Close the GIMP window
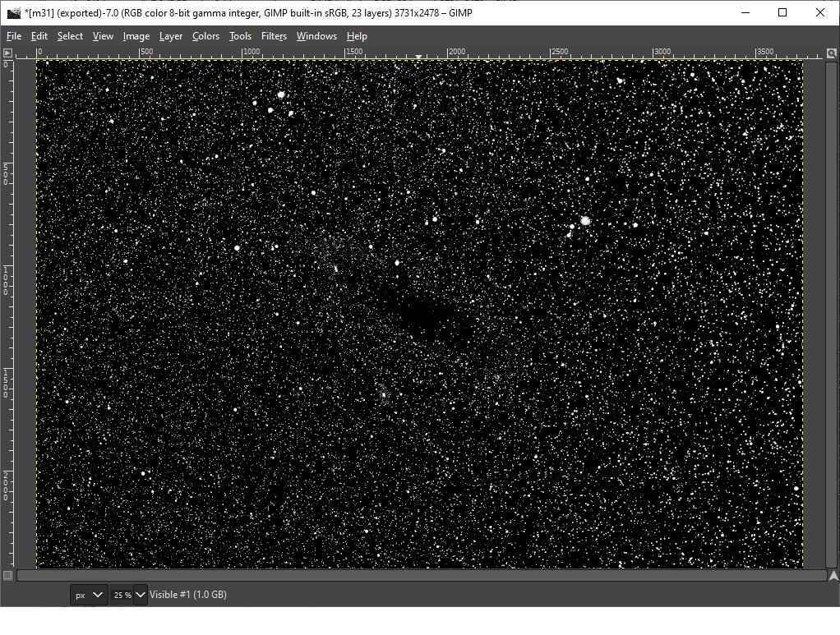The width and height of the screenshot is (840, 635). click(819, 13)
